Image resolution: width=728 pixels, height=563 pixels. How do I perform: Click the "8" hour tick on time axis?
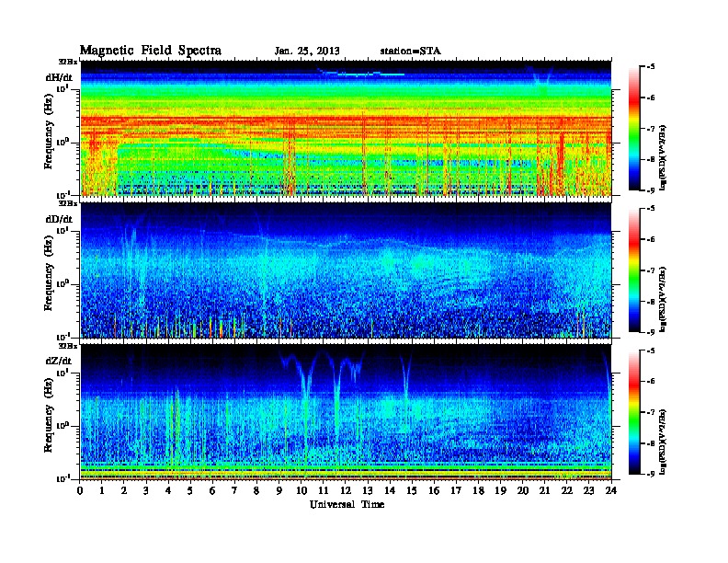click(x=256, y=491)
